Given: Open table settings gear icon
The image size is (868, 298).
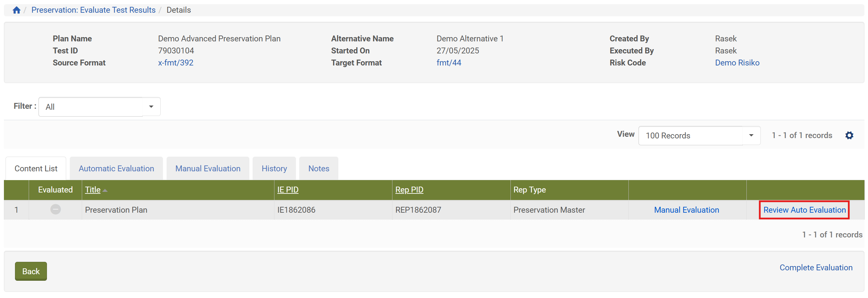Looking at the screenshot, I should (849, 135).
